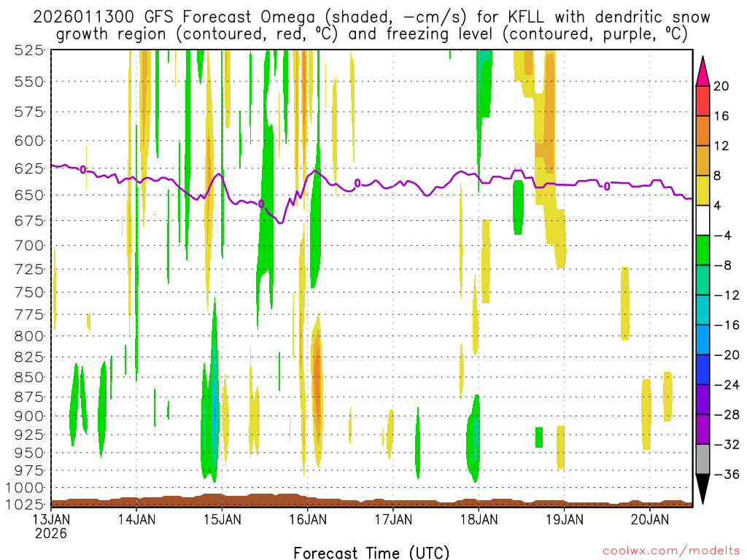Select the orange colorbar segment between 12 and 16
Screen dimensions: 747x560
(703, 131)
